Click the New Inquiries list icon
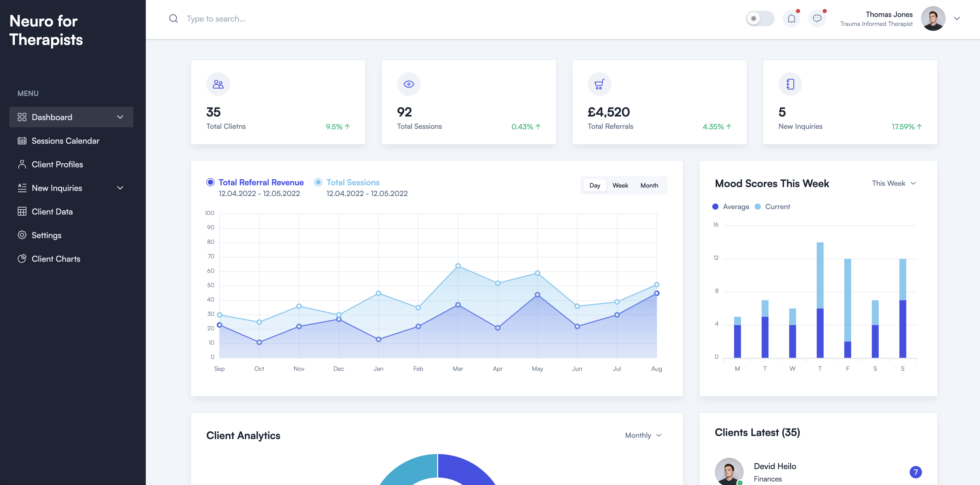The width and height of the screenshot is (980, 485). [22, 188]
